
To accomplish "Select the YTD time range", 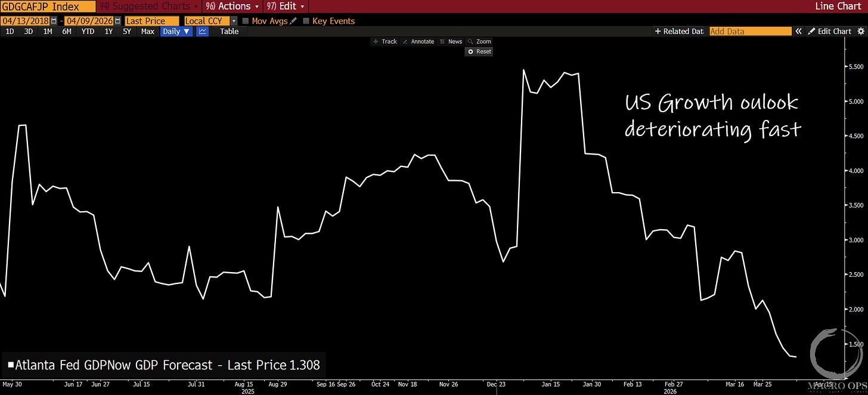I will tap(88, 31).
